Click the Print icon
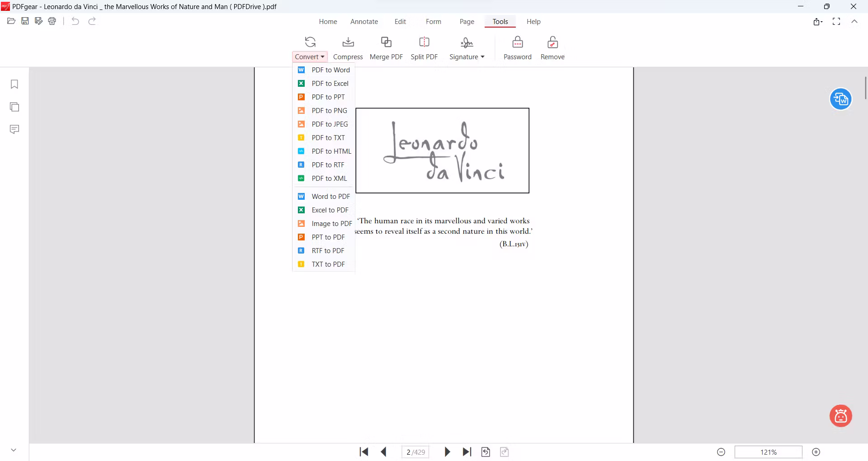Image resolution: width=868 pixels, height=461 pixels. tap(52, 21)
